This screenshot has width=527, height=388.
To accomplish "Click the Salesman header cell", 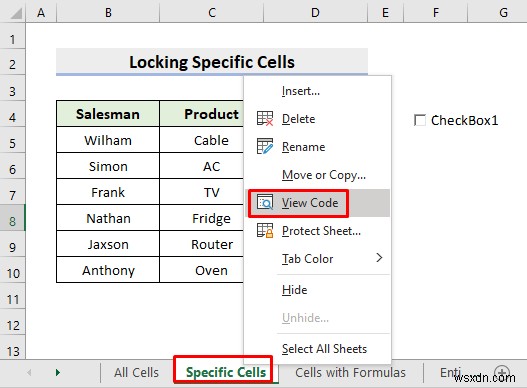I will (108, 114).
